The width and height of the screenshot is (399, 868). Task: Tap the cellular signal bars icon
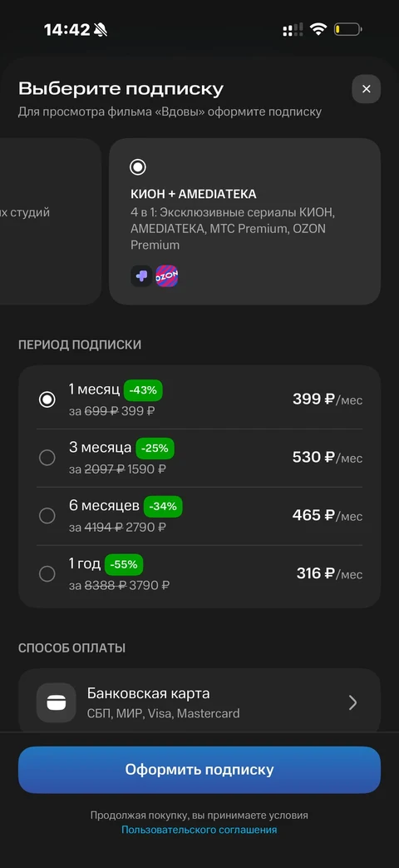click(293, 30)
